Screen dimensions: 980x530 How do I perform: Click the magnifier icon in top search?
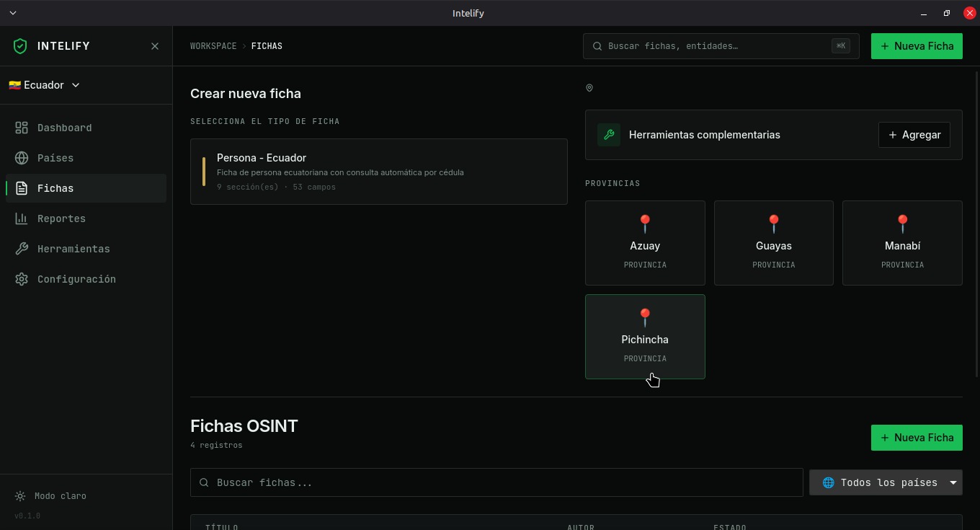(597, 46)
